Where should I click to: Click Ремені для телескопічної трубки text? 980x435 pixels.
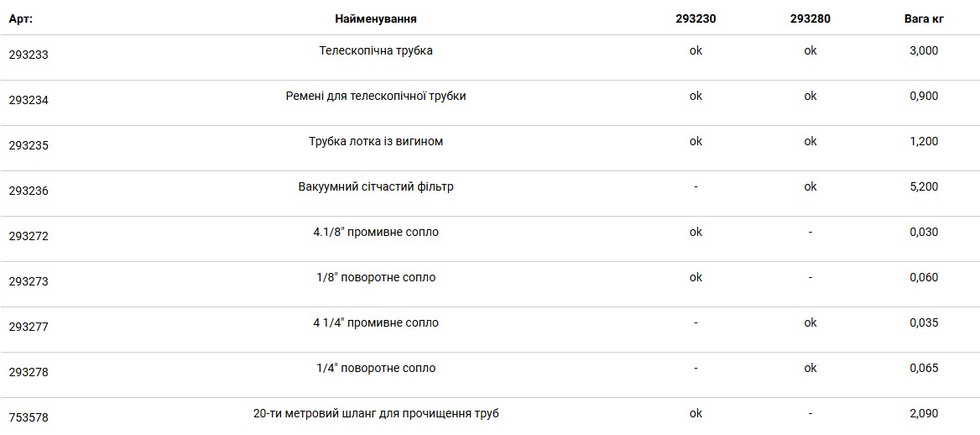coord(376,97)
